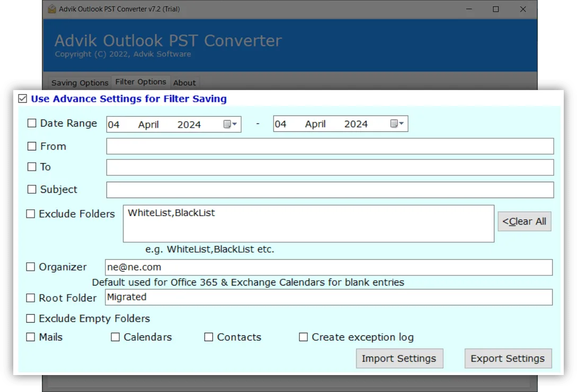Enable the Contacts checkbox
The width and height of the screenshot is (577, 392).
pos(208,337)
